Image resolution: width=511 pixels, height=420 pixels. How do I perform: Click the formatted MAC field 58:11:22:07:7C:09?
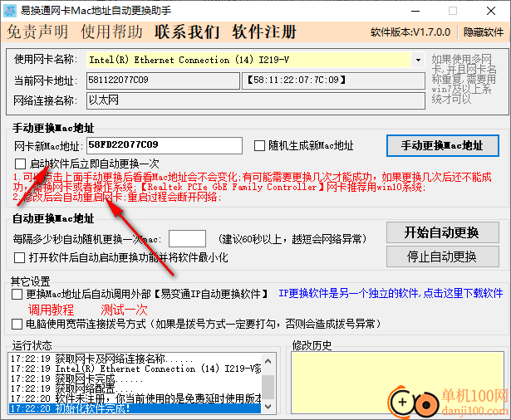(333, 81)
